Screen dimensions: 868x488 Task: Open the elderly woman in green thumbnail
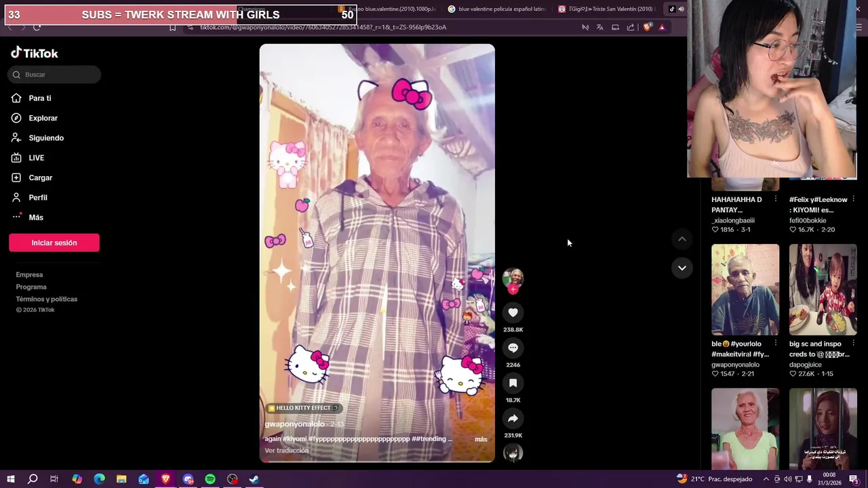[x=745, y=428]
